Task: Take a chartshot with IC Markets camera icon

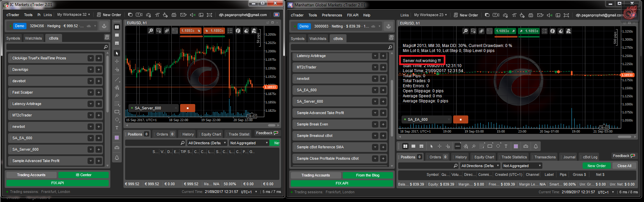Action: point(117,148)
